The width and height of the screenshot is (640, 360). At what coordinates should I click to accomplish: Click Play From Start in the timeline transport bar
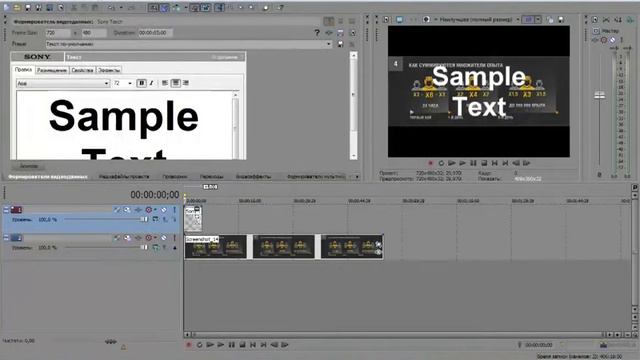tap(210, 345)
